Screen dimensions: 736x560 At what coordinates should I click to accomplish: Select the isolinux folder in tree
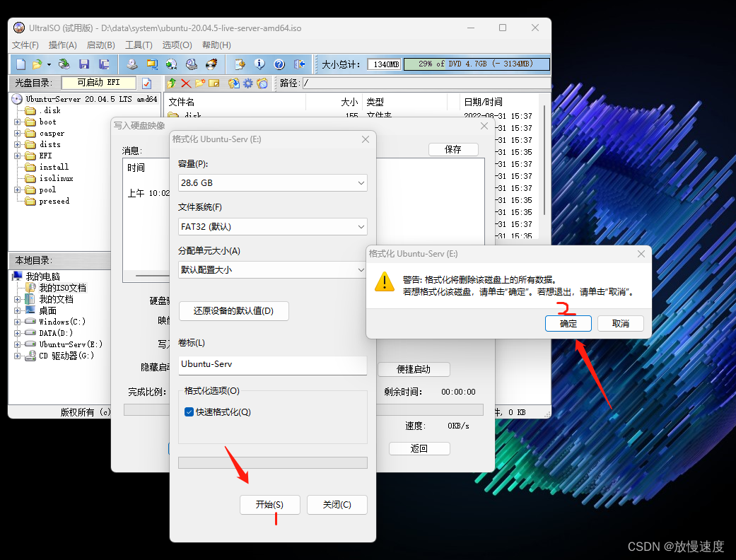pos(57,178)
